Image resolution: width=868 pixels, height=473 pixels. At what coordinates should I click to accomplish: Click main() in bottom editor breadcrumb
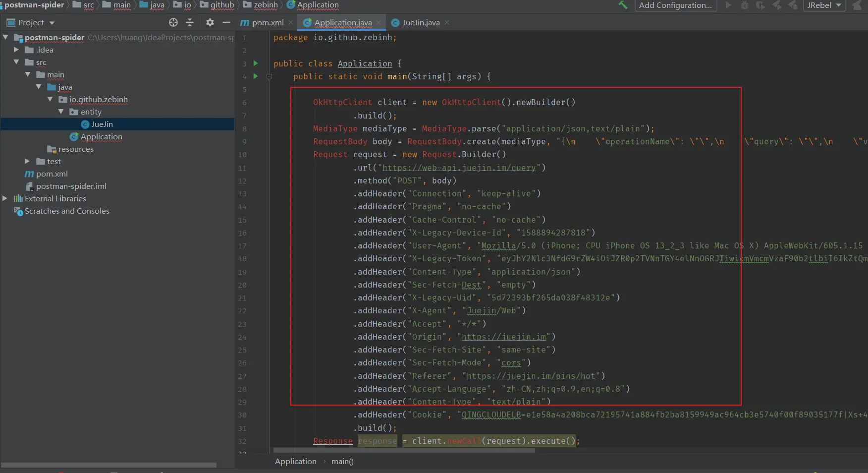[342, 461]
